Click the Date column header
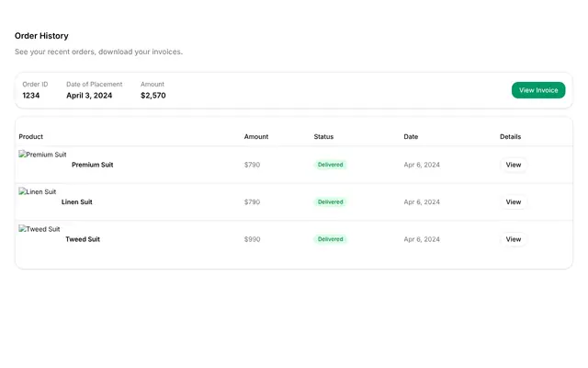The width and height of the screenshot is (588, 368). [411, 137]
